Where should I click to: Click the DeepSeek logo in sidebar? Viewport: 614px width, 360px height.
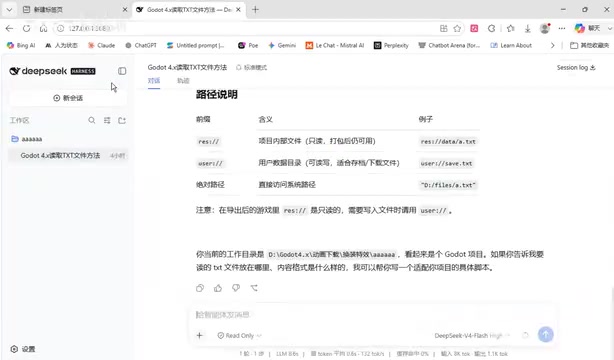[x=52, y=71]
